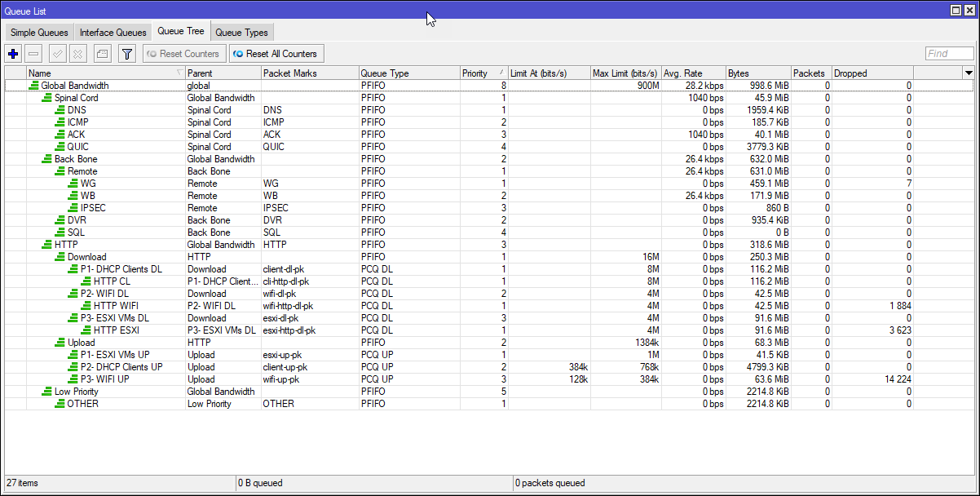Click the DNS queue icon

[x=60, y=110]
